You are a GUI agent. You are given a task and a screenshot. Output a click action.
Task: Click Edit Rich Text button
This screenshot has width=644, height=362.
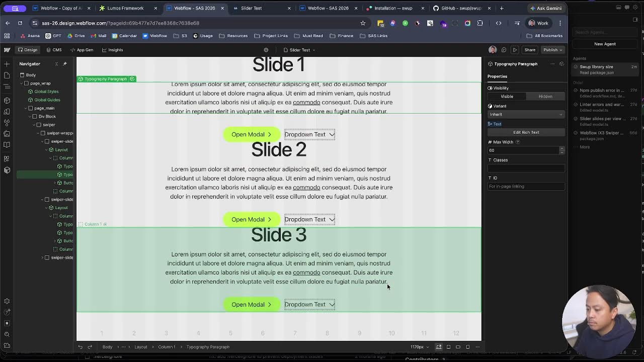click(526, 132)
